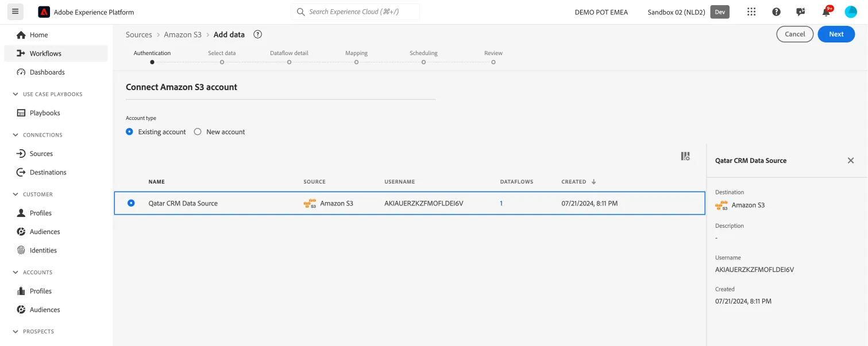868x346 pixels.
Task: Click the Next button
Action: coord(836,34)
